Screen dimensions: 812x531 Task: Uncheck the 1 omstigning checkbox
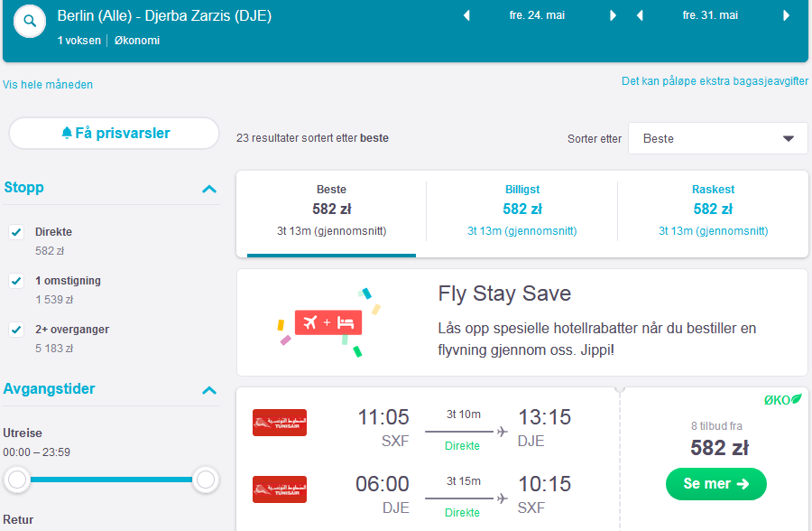point(16,281)
